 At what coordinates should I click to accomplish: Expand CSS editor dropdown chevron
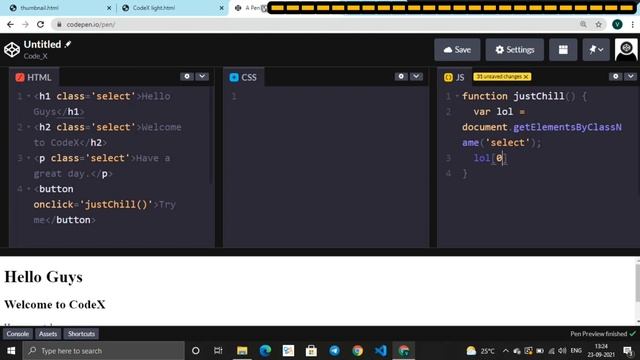[416, 76]
